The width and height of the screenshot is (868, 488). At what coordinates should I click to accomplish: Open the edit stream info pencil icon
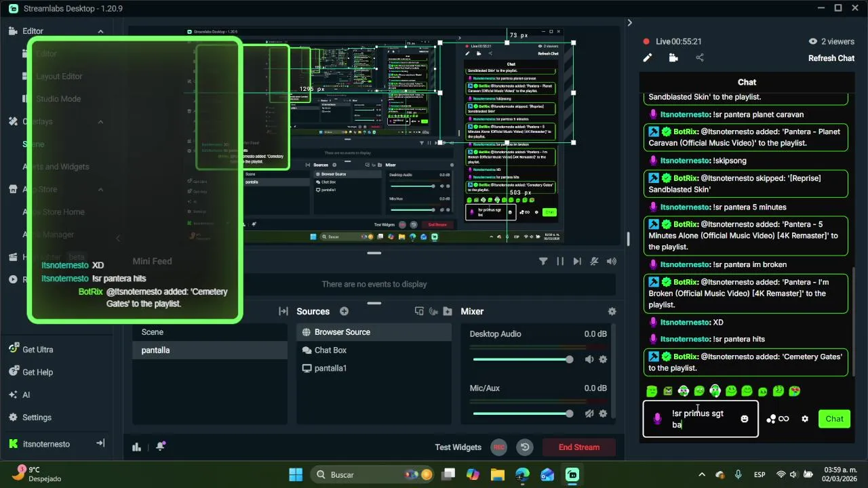648,58
